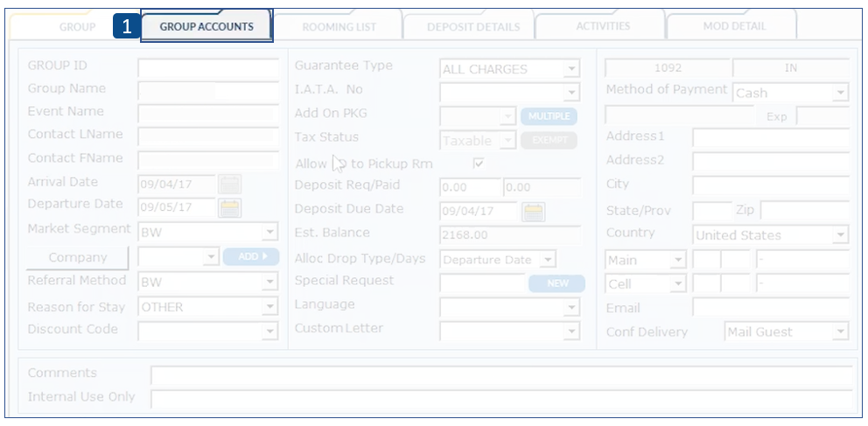Viewport: 868px width, 426px height.
Task: Go to the Deposit Details tab
Action: click(473, 27)
